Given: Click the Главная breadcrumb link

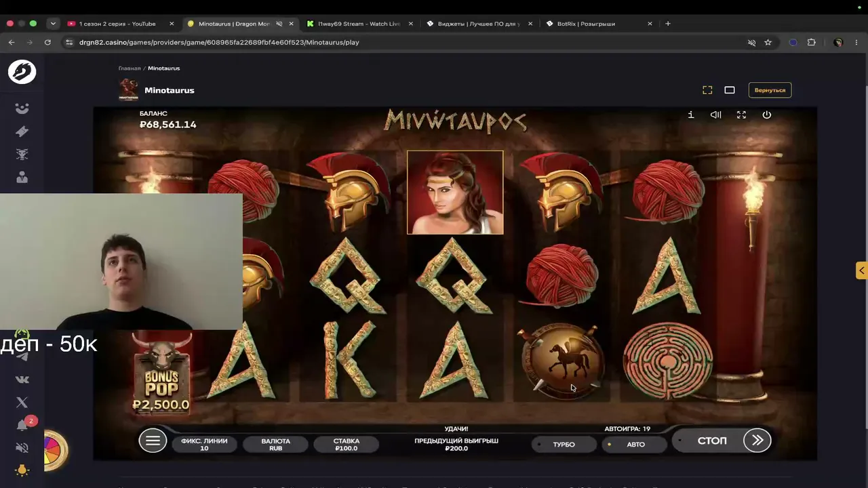Looking at the screenshot, I should point(130,68).
